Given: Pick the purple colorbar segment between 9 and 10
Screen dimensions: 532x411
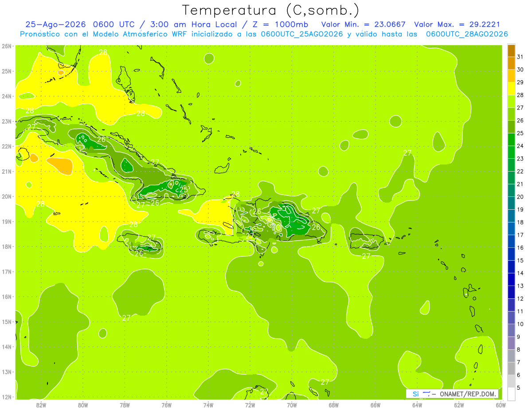Looking at the screenshot, I should [x=511, y=331].
